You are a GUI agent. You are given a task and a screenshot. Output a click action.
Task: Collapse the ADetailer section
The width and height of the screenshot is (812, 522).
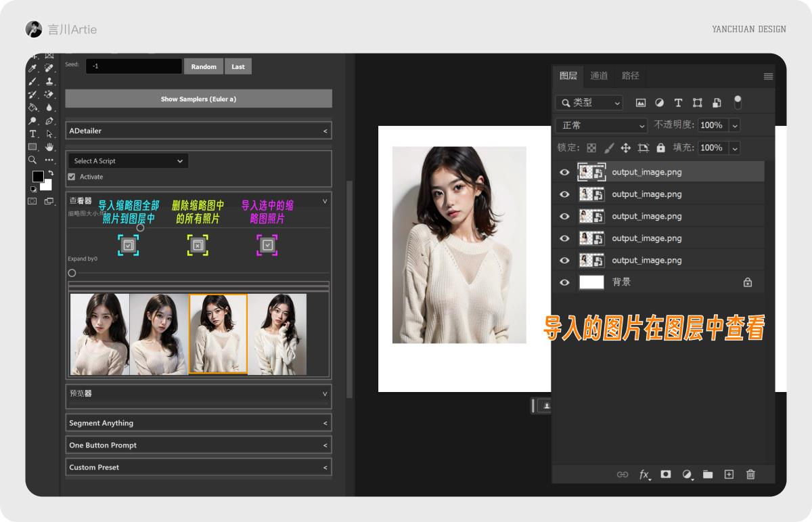324,130
